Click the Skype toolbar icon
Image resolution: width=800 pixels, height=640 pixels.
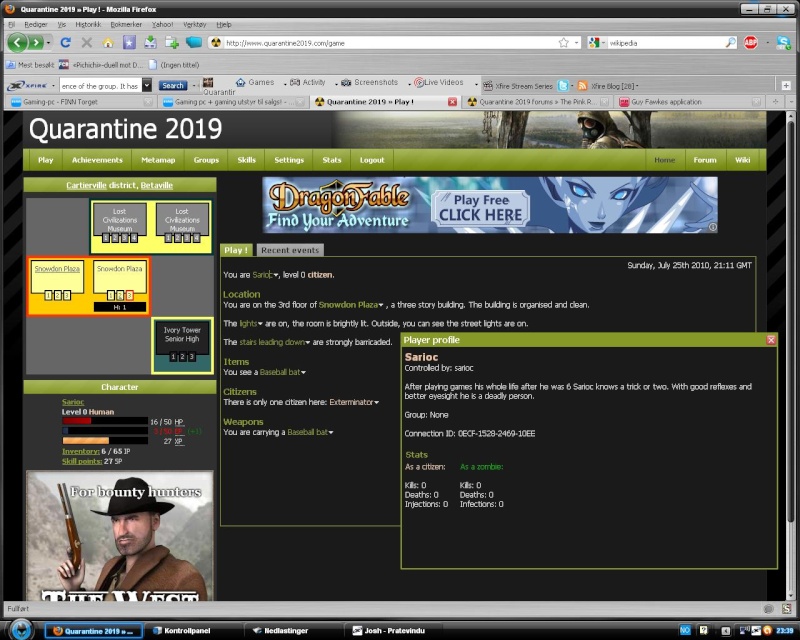pos(784,43)
